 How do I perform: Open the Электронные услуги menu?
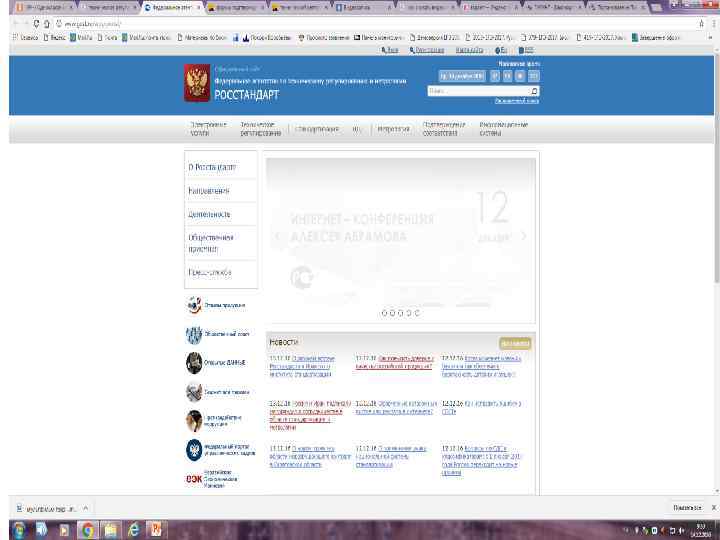(208, 129)
